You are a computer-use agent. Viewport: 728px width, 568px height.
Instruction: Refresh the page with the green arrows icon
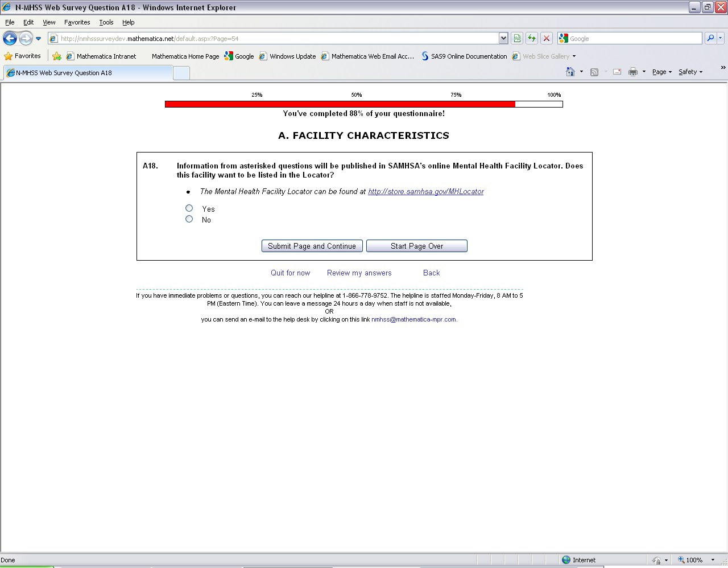click(x=532, y=38)
